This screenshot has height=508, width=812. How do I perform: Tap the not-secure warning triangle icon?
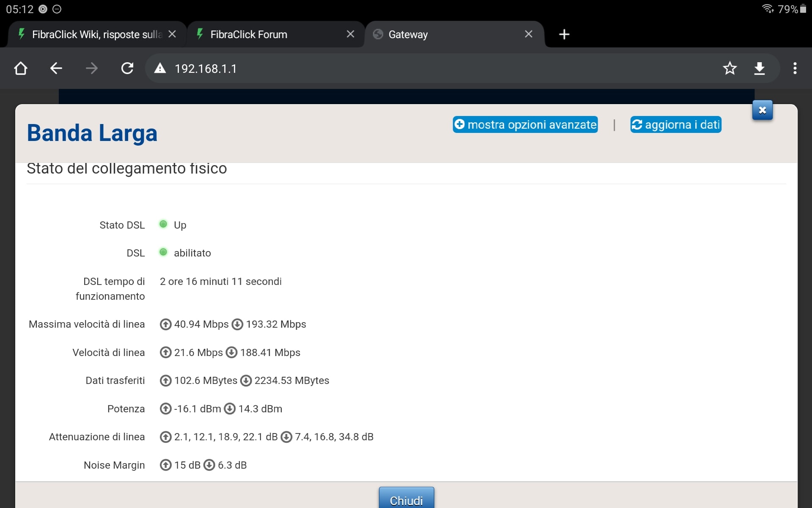click(x=160, y=68)
